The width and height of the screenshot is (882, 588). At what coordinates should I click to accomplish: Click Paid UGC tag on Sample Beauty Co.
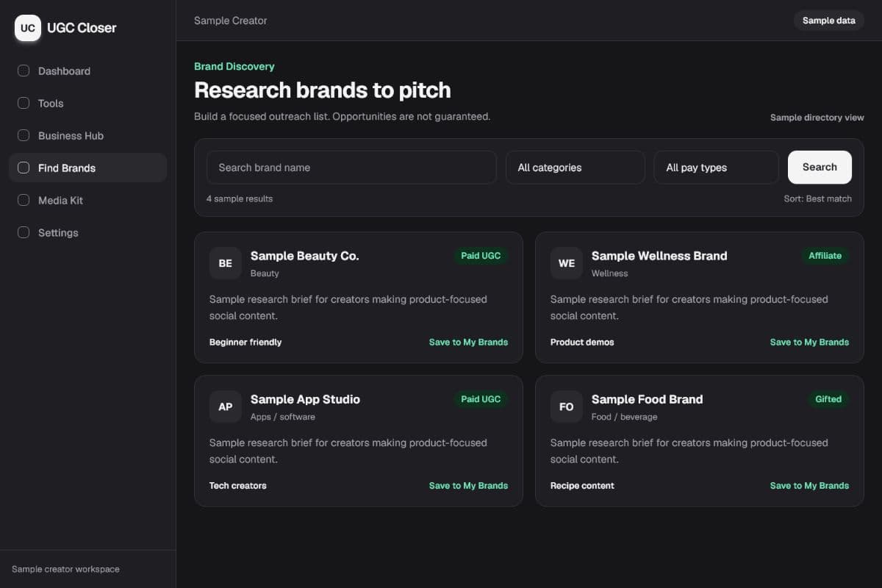coord(481,256)
